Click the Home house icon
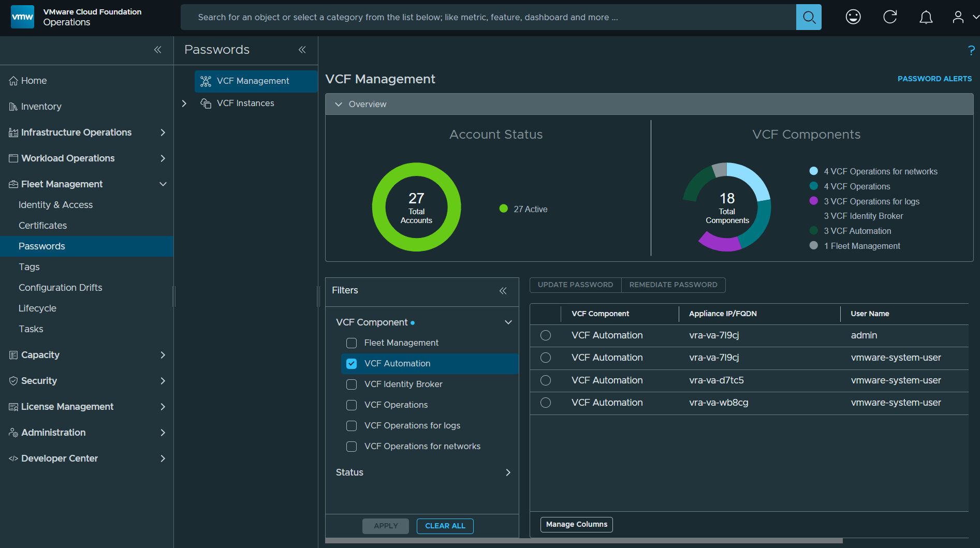Image resolution: width=980 pixels, height=548 pixels. pos(13,81)
